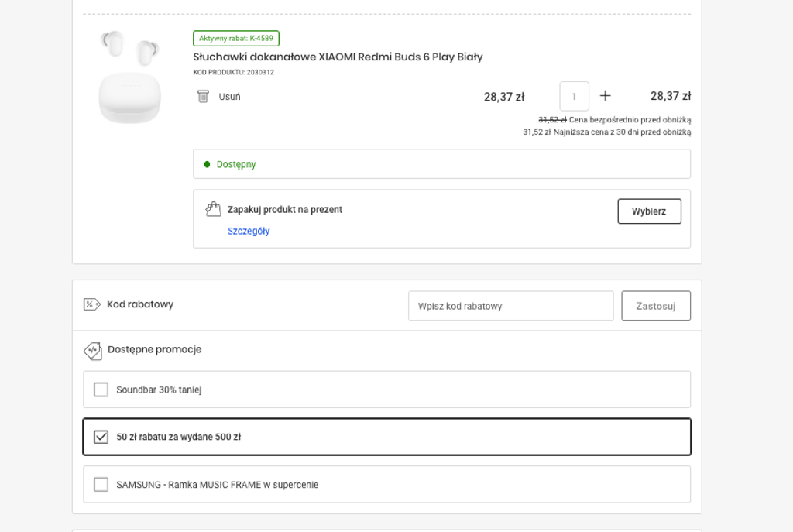Viewport: 793px width, 532px height.
Task: Focus the Wpisz kod rabatowy field
Action: [x=510, y=306]
